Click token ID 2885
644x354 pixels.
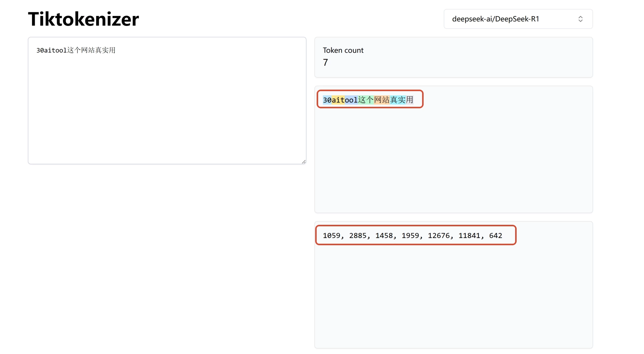[357, 236]
